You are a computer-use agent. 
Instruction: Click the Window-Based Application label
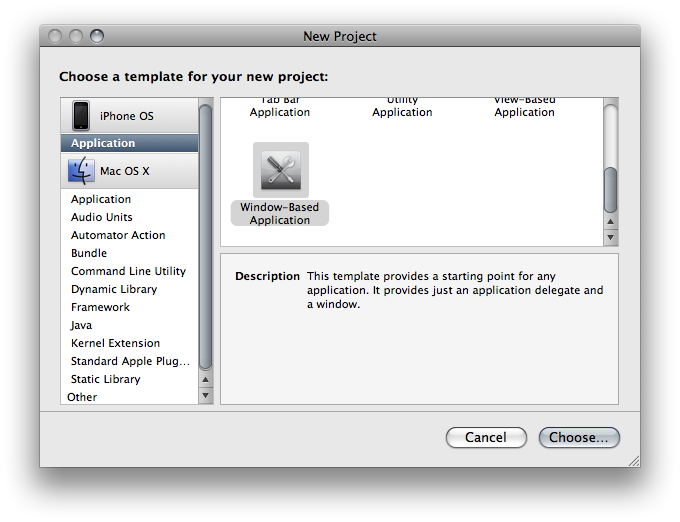pyautogui.click(x=280, y=213)
